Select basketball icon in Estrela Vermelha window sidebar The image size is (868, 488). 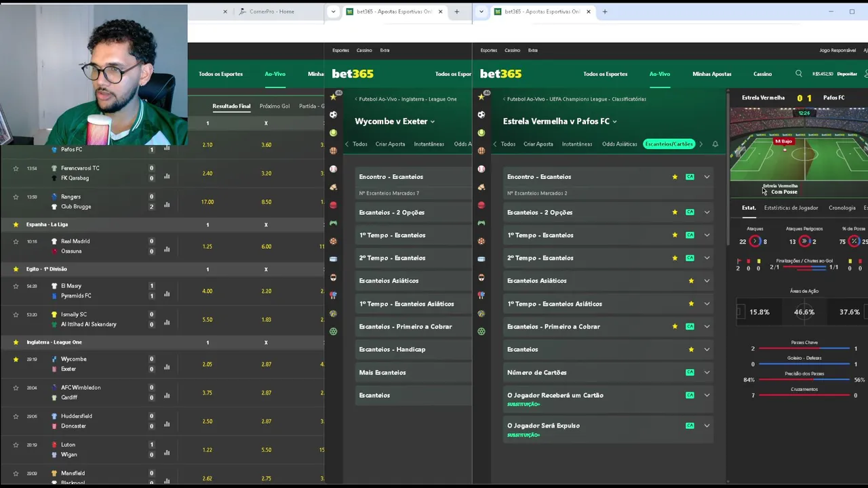click(x=481, y=150)
